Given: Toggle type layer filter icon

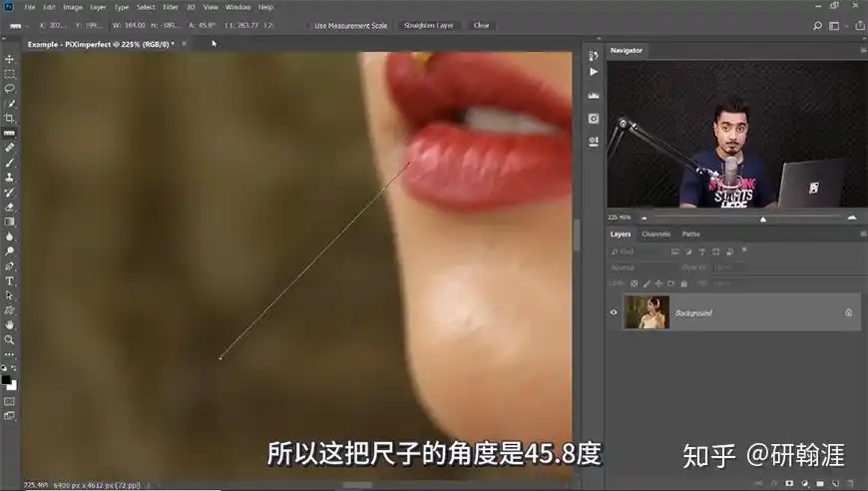Looking at the screenshot, I should coord(702,251).
